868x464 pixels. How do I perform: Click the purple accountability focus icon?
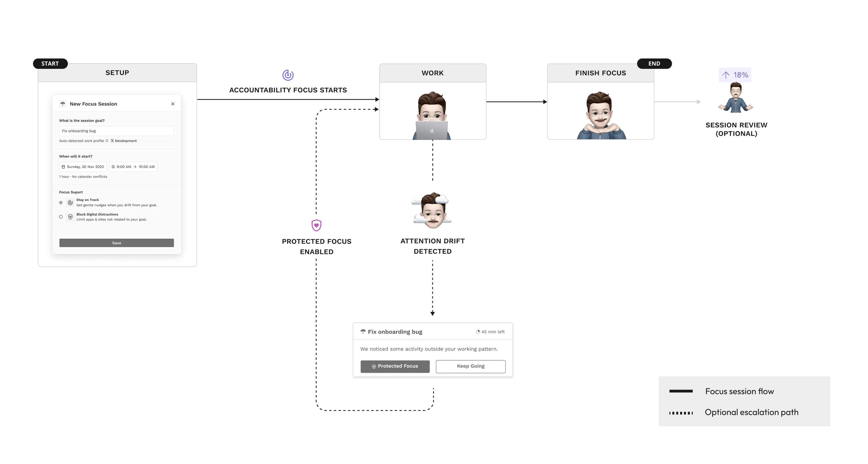[x=288, y=75]
